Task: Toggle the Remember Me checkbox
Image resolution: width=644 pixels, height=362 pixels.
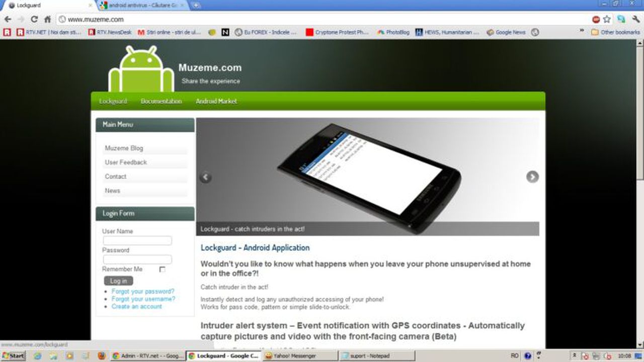Action: click(162, 269)
